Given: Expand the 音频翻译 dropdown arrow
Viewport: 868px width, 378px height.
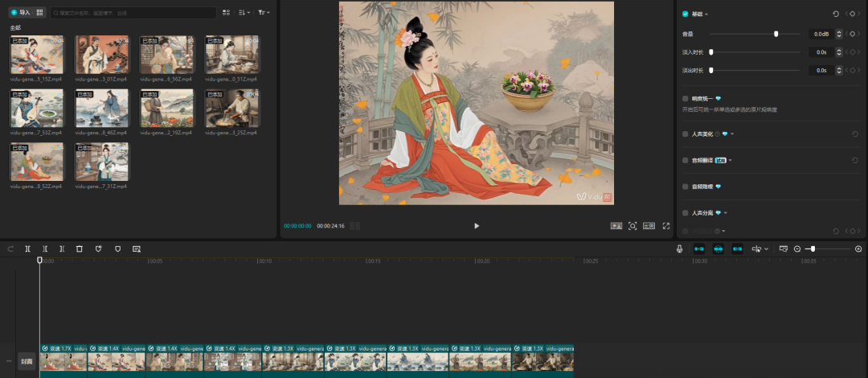Looking at the screenshot, I should tap(730, 160).
